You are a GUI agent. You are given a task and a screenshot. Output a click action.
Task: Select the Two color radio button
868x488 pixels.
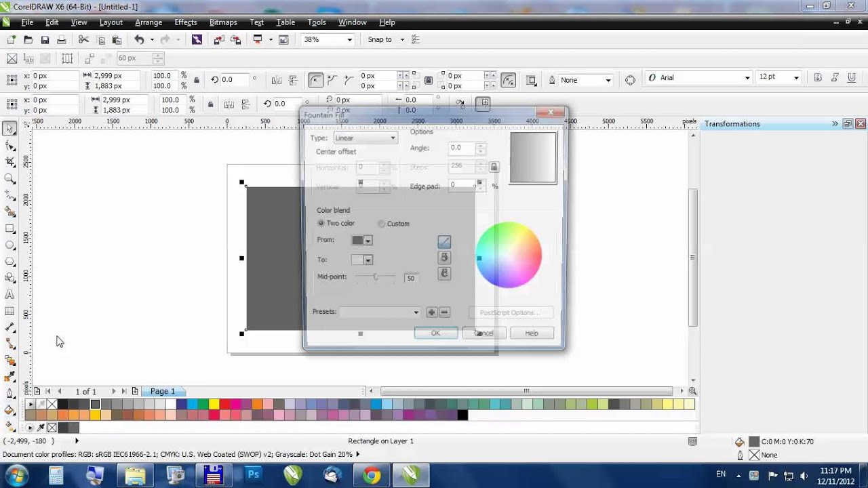pyautogui.click(x=321, y=223)
